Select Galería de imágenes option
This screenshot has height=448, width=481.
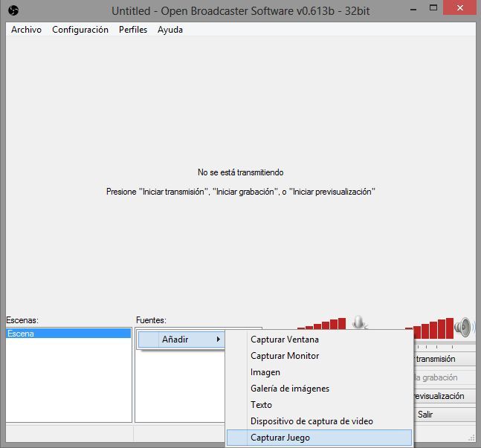[x=319, y=389]
